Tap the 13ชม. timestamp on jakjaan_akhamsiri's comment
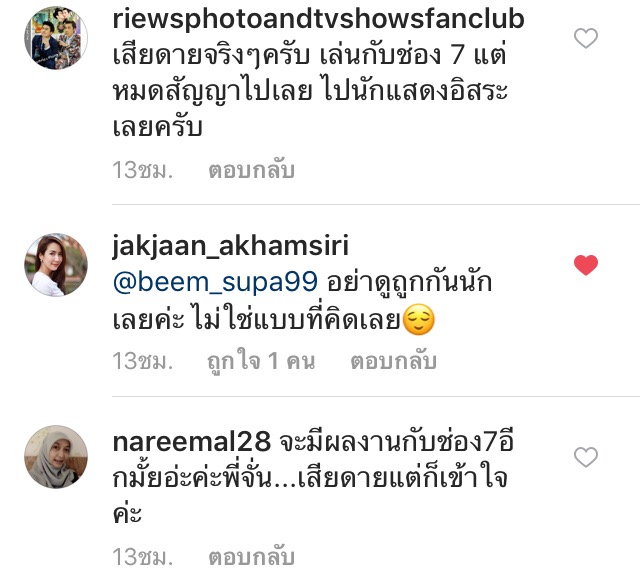The width and height of the screenshot is (640, 584). 142,361
